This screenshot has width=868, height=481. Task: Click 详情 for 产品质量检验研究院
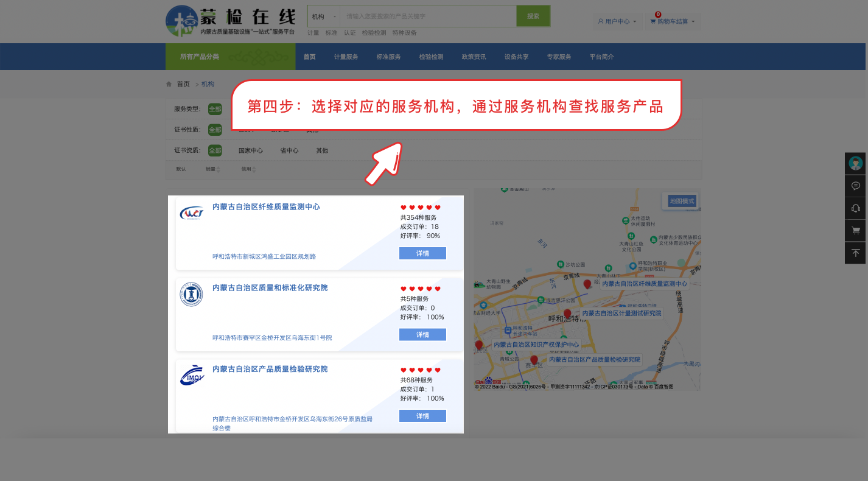tap(422, 416)
